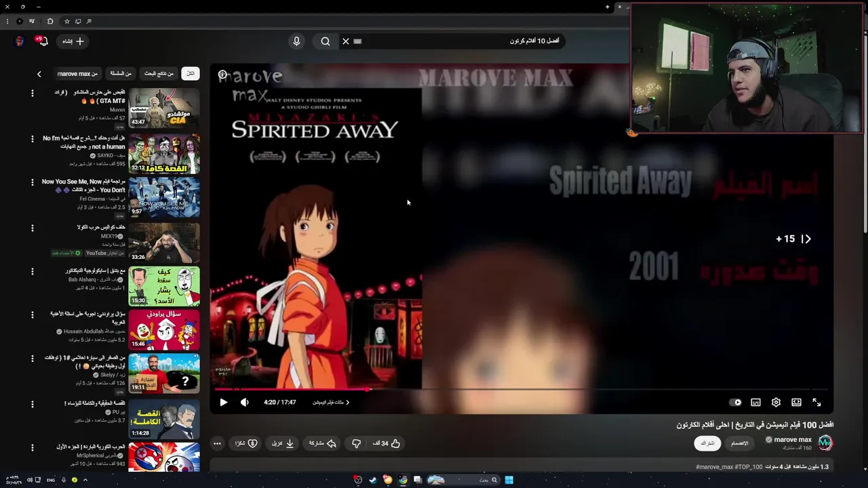Search by voice with the microphone icon

point(296,41)
